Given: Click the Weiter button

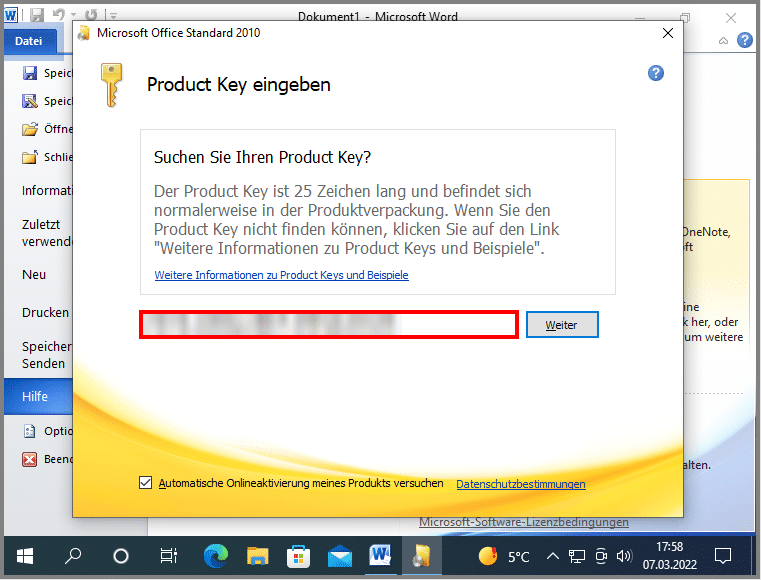Looking at the screenshot, I should click(562, 325).
